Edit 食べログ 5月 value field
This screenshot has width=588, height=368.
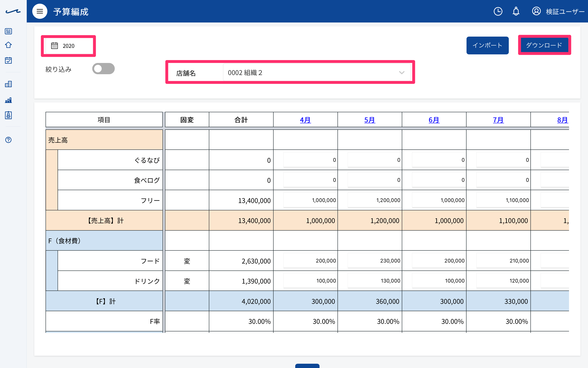(375, 180)
